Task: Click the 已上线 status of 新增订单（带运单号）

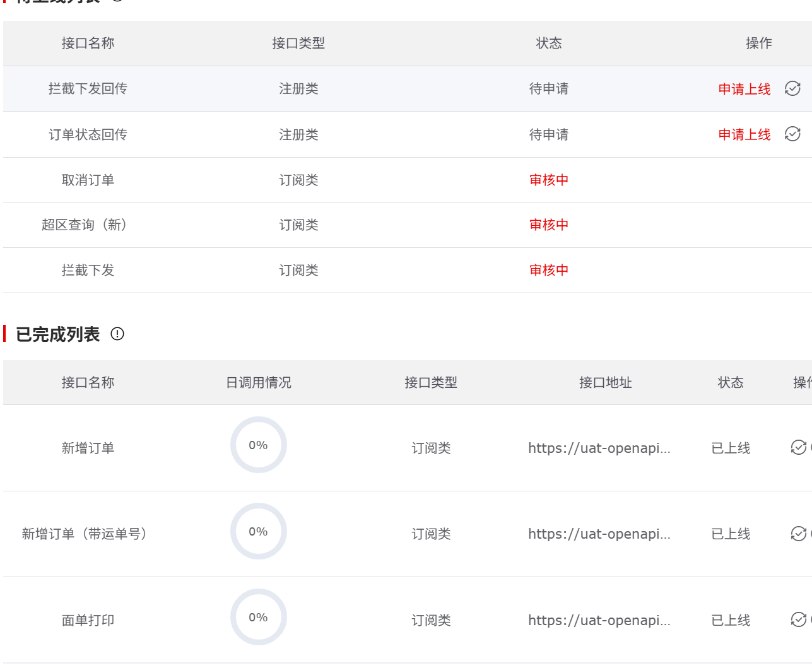Action: click(731, 534)
